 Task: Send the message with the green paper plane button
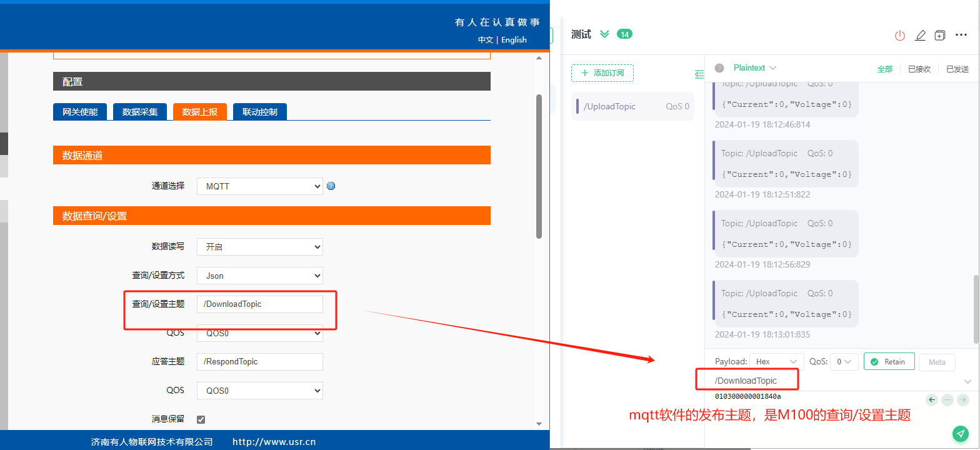(959, 433)
